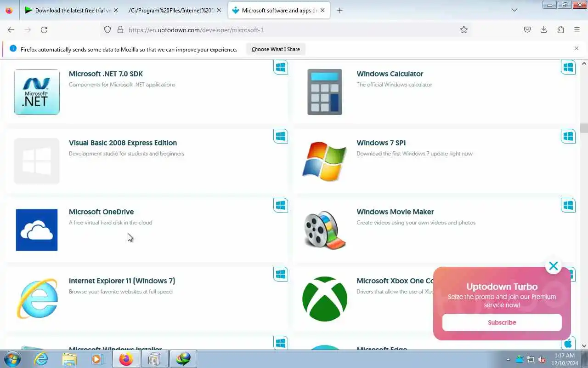
Task: Click the scrollbar up arrow
Action: (x=584, y=63)
